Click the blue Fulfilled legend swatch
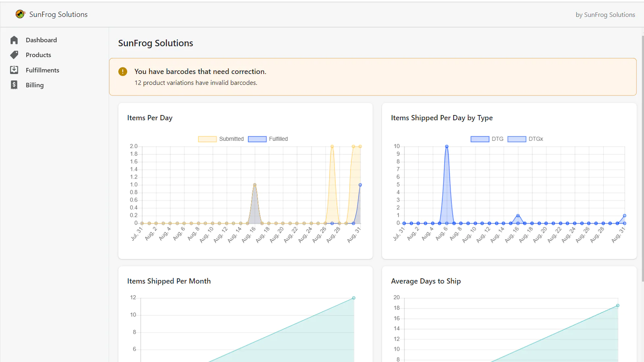The image size is (644, 362). point(257,139)
